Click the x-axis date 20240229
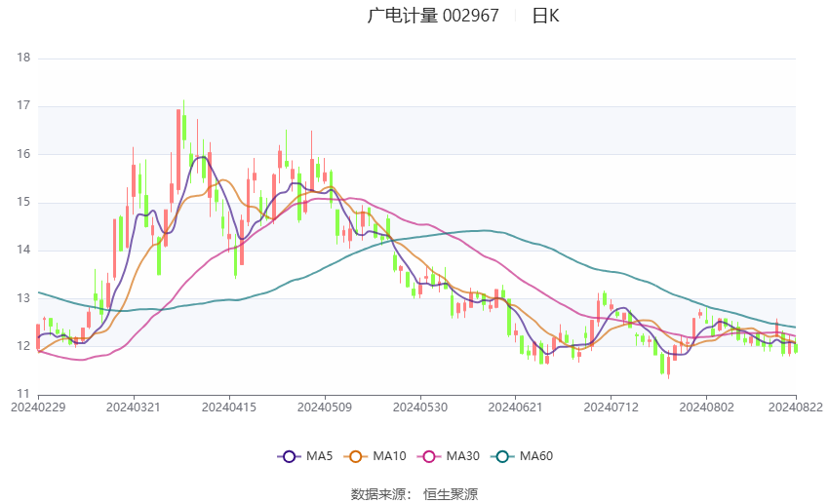 [38, 407]
